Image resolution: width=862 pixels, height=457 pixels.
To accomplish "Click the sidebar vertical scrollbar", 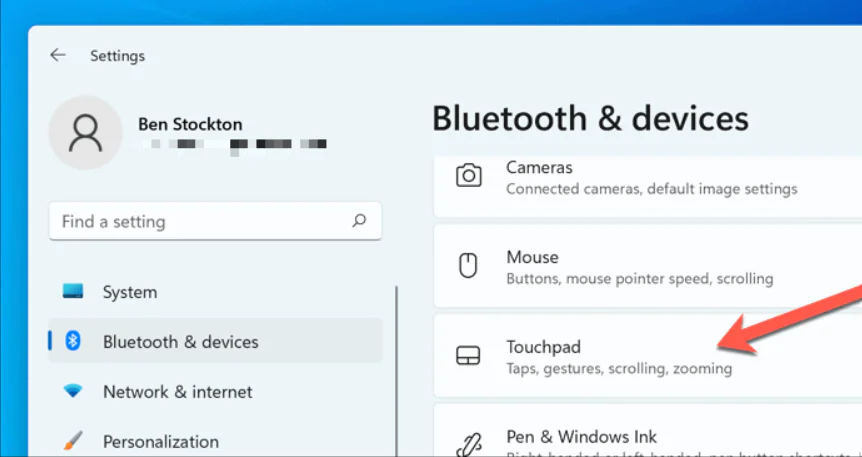I will 396,371.
